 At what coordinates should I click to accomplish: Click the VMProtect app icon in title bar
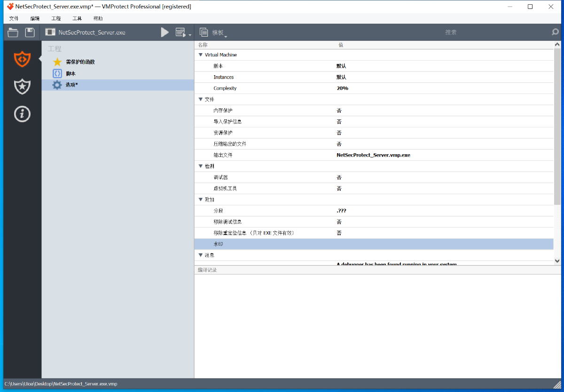10,7
